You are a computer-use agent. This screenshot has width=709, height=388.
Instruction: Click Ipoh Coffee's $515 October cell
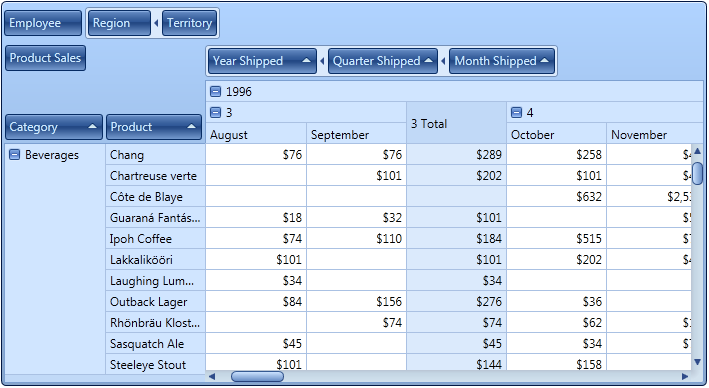click(556, 239)
